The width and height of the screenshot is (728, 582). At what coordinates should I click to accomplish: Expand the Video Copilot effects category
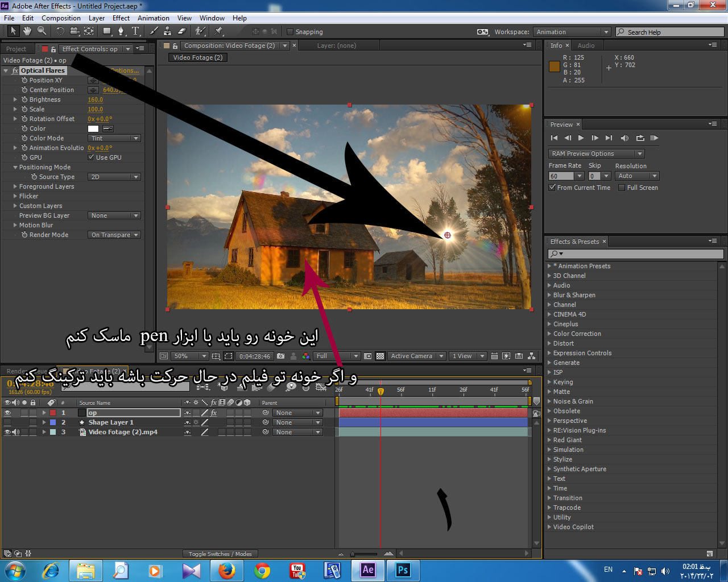pyautogui.click(x=549, y=527)
